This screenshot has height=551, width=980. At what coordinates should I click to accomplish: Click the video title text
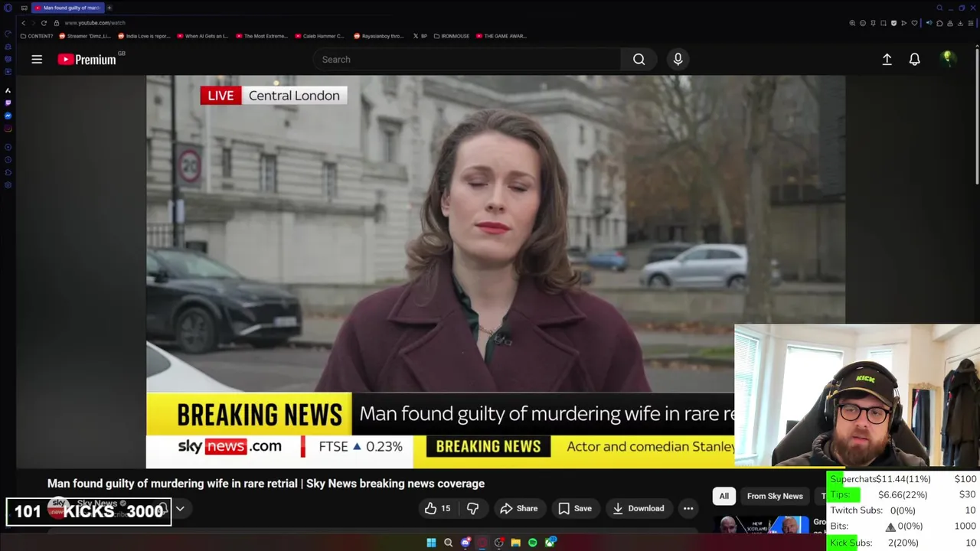pyautogui.click(x=266, y=484)
